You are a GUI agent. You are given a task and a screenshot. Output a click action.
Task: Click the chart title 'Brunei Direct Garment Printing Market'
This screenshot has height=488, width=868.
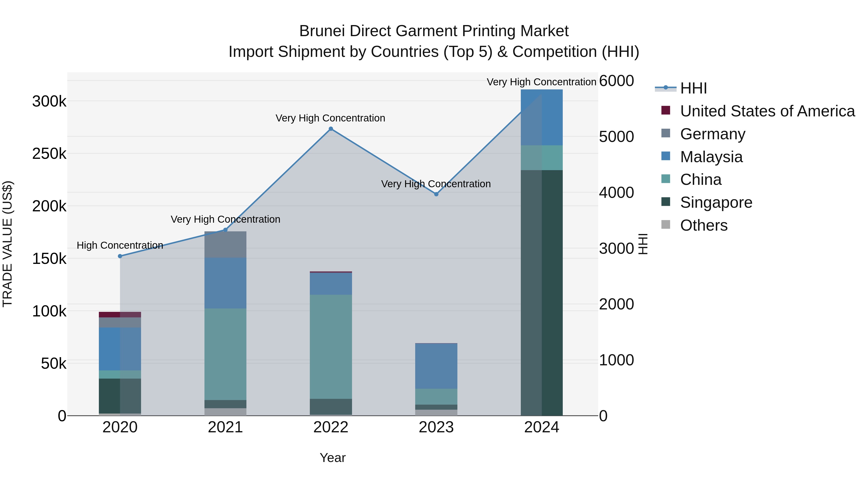[x=434, y=31]
